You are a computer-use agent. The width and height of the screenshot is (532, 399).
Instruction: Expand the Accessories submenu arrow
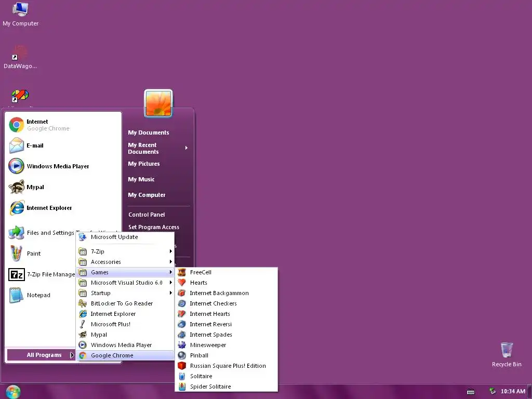click(x=170, y=262)
